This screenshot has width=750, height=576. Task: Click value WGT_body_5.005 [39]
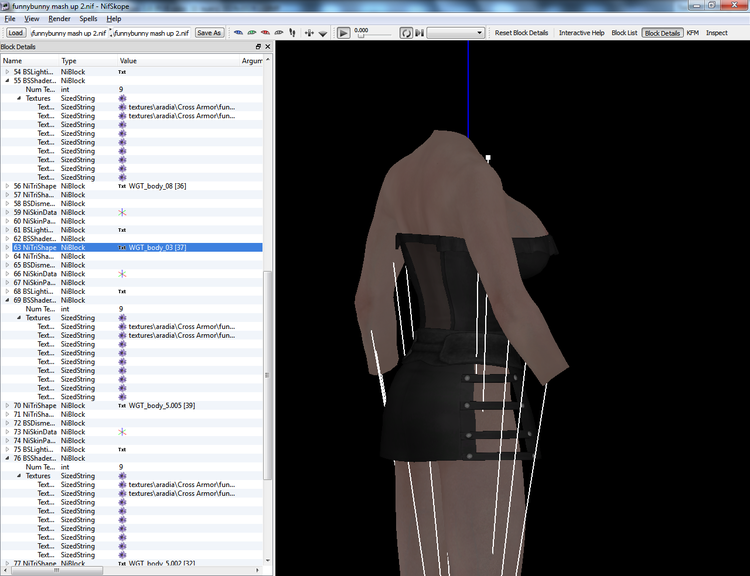coord(162,405)
